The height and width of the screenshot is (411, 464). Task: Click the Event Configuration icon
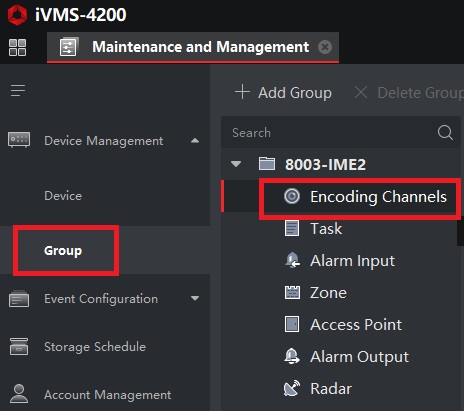pyautogui.click(x=19, y=299)
